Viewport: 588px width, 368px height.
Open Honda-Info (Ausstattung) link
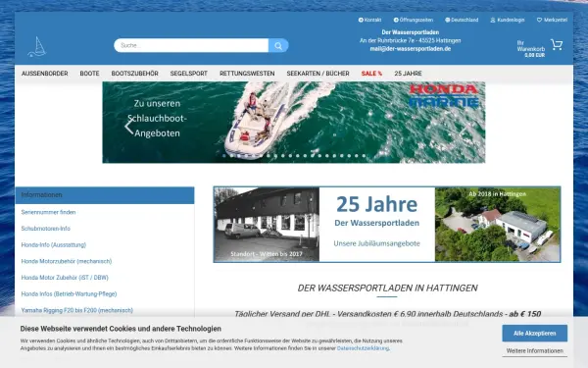(54, 244)
